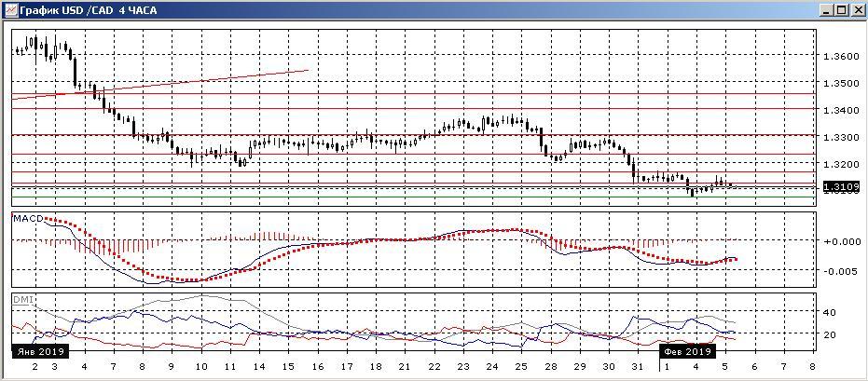Click date 3 on the time axis
The width and height of the screenshot is (868, 381).
coord(54,367)
